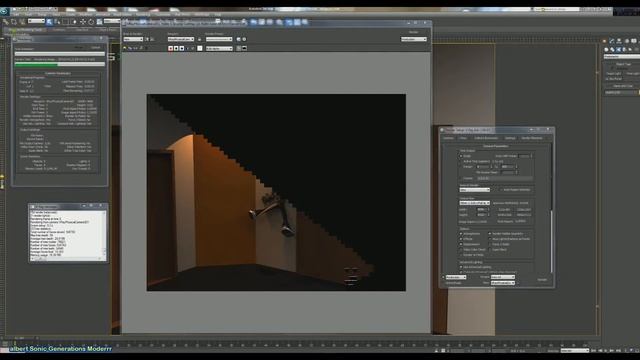Open the 3ds Max application button menu
Viewport: 640px width, 360px height.
pos(4,11)
